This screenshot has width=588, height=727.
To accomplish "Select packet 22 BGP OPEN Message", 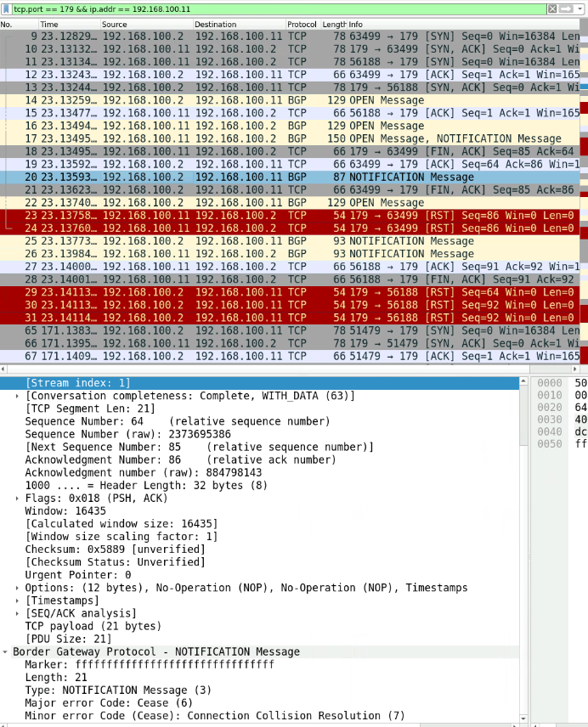I will (x=290, y=203).
